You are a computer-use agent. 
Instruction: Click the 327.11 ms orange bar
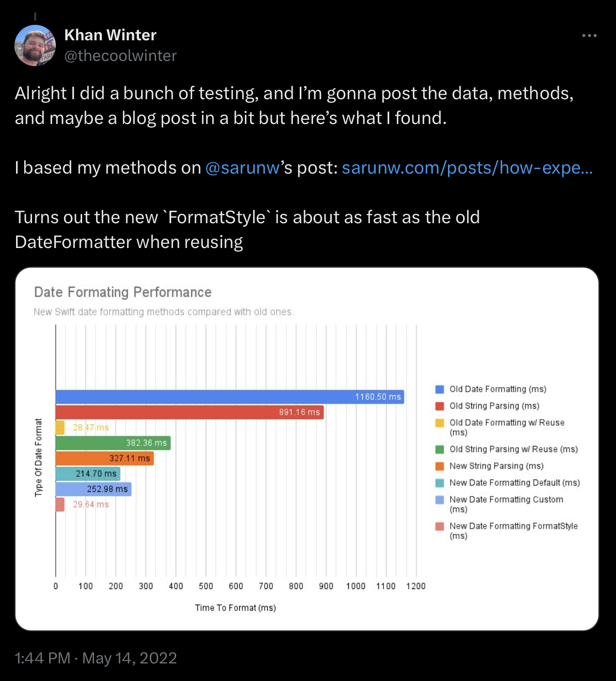pos(104,458)
